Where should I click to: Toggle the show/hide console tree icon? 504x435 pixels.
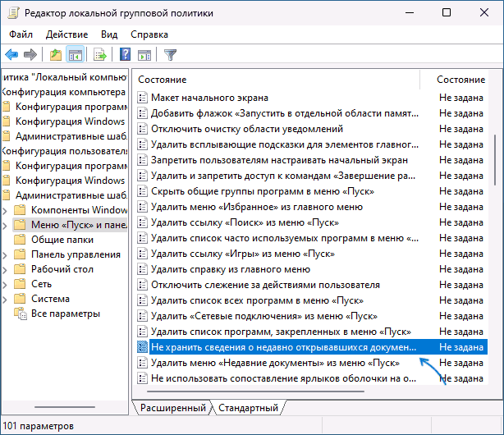click(x=75, y=55)
